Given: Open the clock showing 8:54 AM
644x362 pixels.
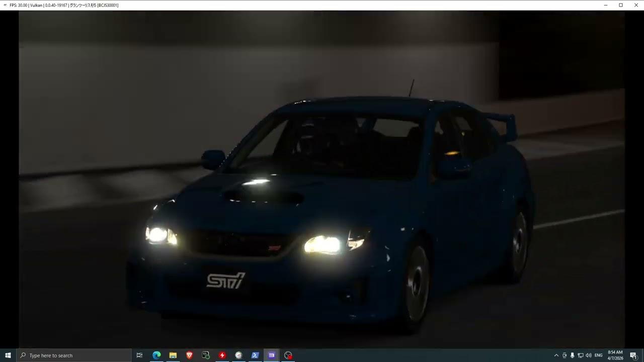Looking at the screenshot, I should click(615, 355).
